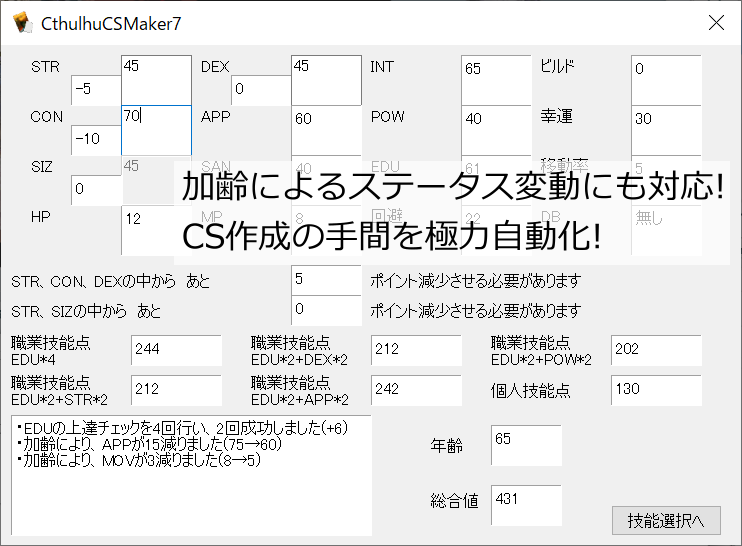This screenshot has width=742, height=546.
Task: Click the SIZ modifier field showing 0
Action: coord(96,190)
